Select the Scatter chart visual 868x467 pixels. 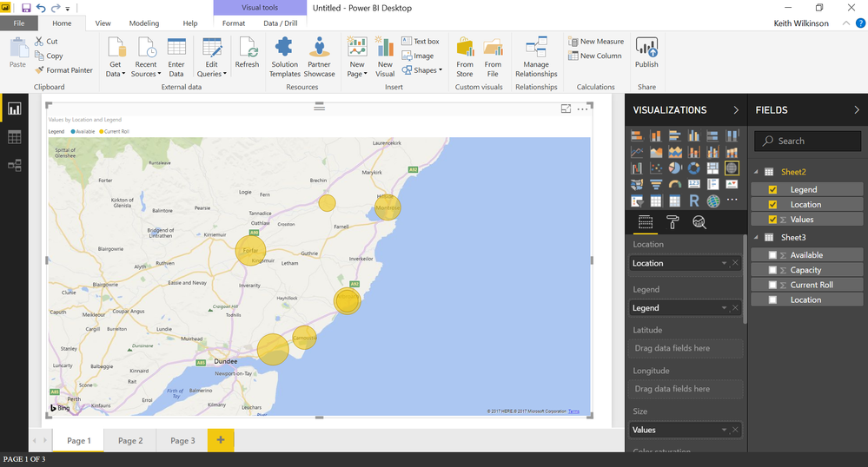click(656, 168)
